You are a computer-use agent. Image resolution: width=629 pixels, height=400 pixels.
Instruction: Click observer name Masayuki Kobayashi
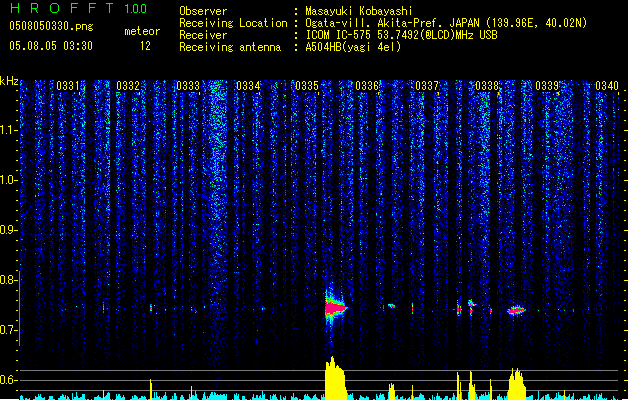click(x=359, y=11)
